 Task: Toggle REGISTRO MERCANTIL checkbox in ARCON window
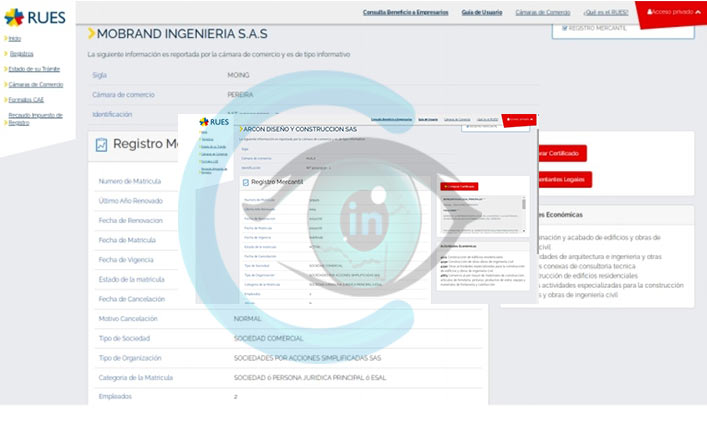pos(468,126)
